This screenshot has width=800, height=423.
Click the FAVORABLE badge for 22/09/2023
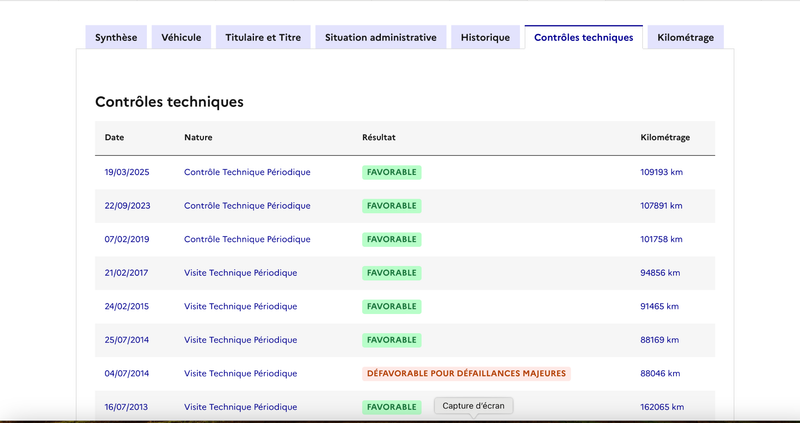(392, 206)
